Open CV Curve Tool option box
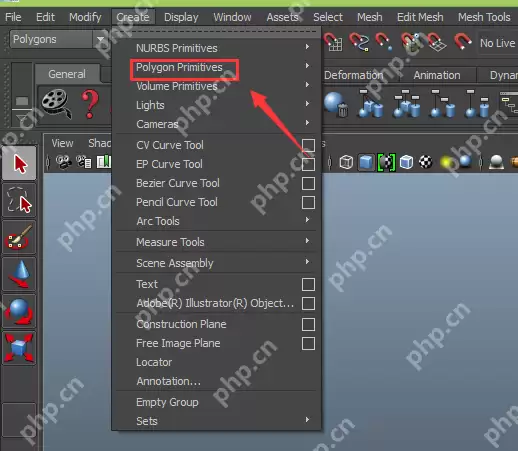This screenshot has height=451, width=518. pyautogui.click(x=308, y=145)
